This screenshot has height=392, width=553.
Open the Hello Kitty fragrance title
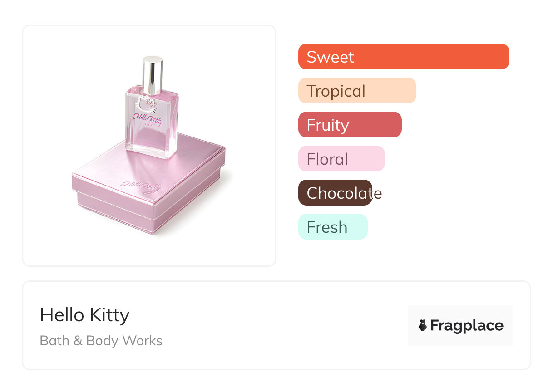coord(84,315)
